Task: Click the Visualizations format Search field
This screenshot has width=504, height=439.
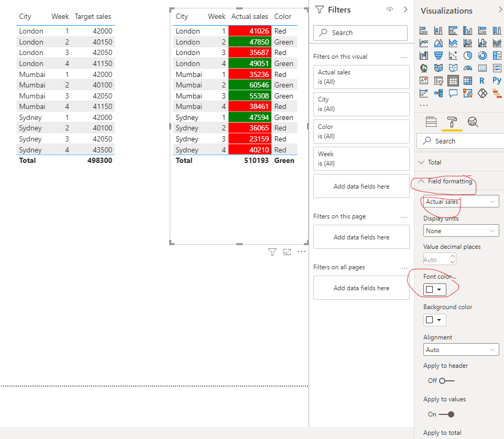Action: [461, 141]
